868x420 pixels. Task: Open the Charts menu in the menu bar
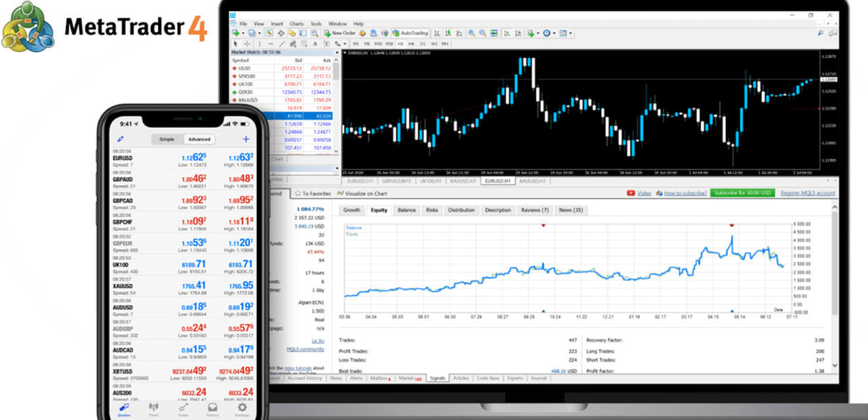pos(296,23)
